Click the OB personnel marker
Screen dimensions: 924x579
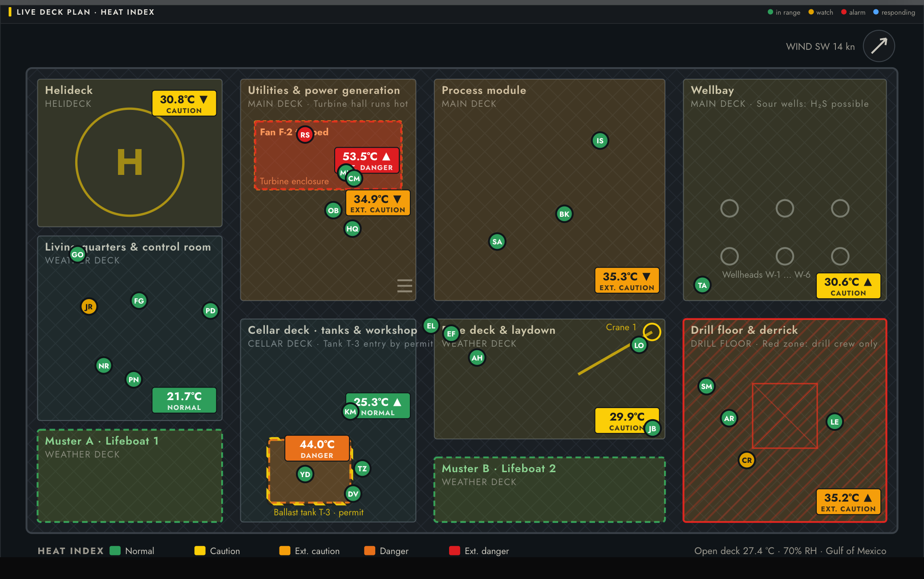(x=333, y=210)
